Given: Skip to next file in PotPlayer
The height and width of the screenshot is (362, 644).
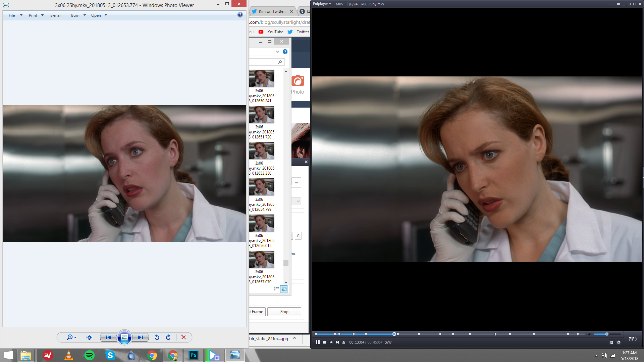Looking at the screenshot, I should click(x=337, y=342).
